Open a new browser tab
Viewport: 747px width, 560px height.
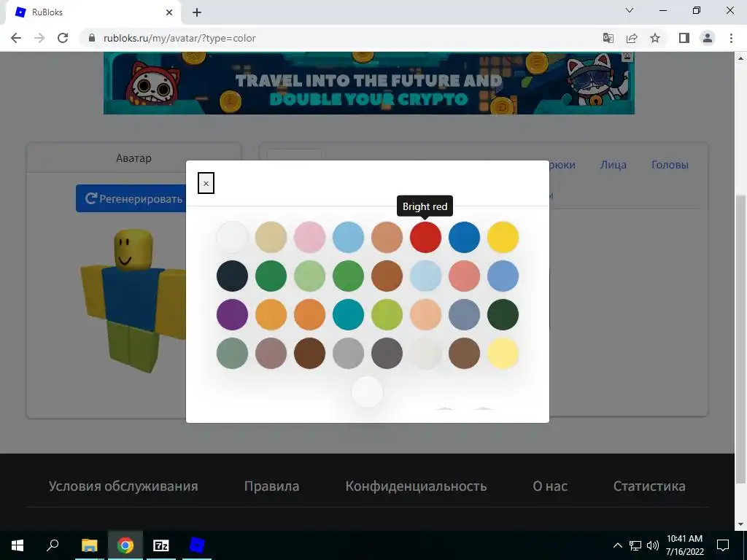pyautogui.click(x=197, y=12)
